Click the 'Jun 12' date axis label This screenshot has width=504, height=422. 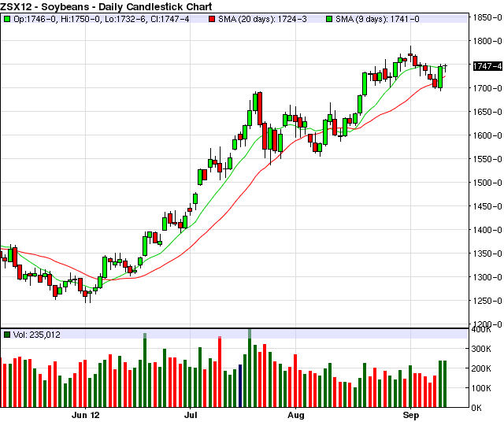coord(86,415)
